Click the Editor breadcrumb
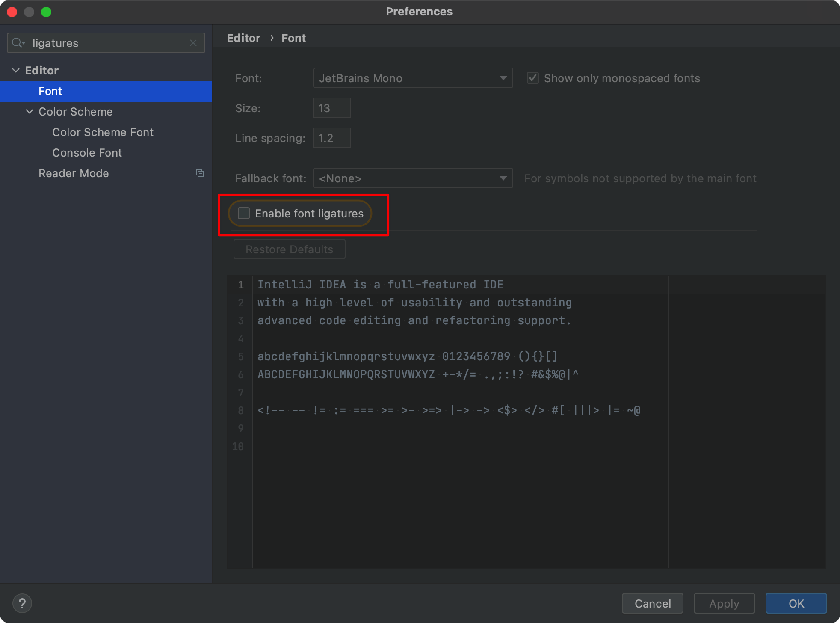Image resolution: width=840 pixels, height=623 pixels. click(243, 38)
